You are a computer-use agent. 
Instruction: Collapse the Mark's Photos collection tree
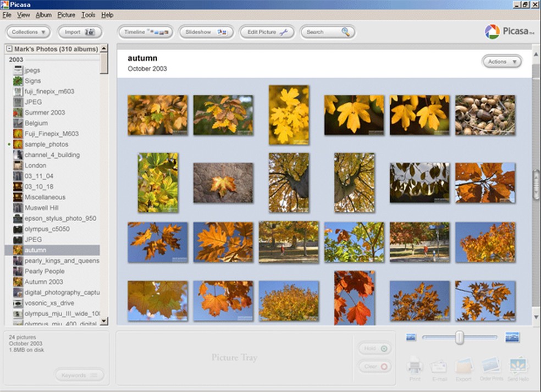point(9,49)
